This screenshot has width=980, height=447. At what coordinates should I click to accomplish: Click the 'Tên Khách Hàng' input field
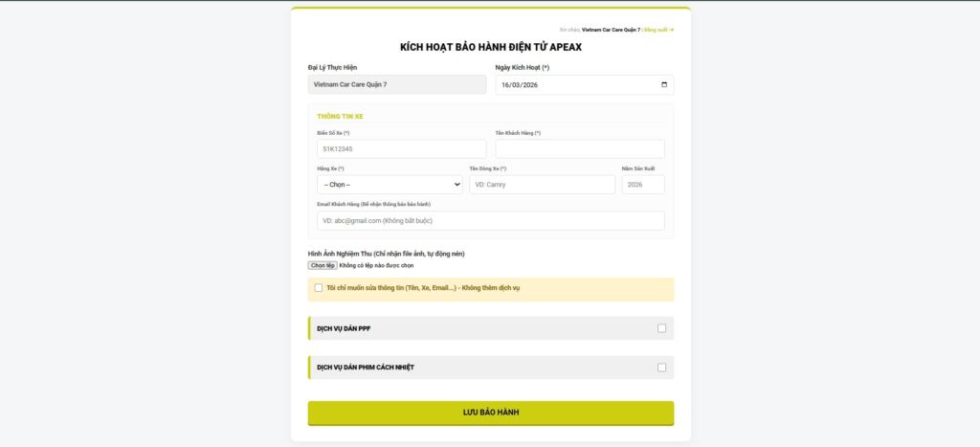(x=579, y=149)
